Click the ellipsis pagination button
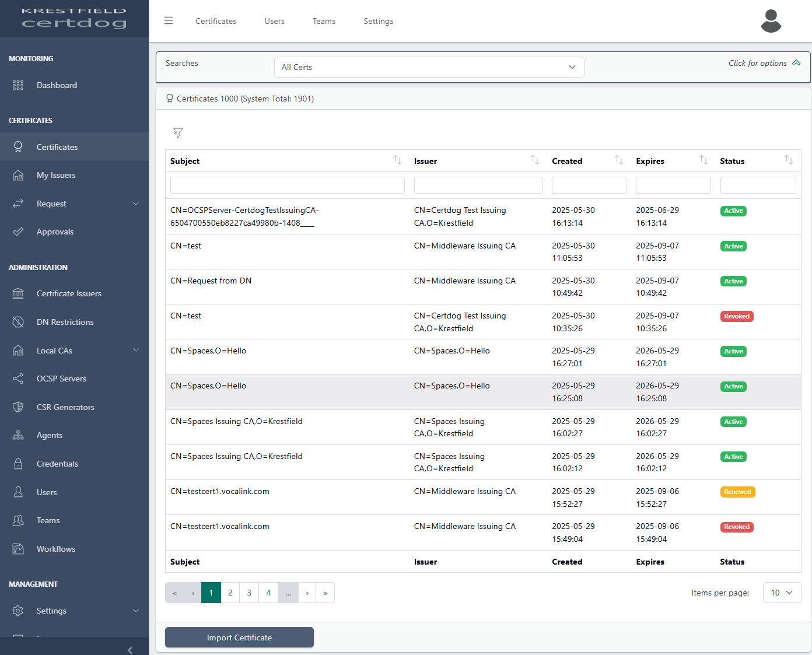This screenshot has width=812, height=655. (288, 593)
